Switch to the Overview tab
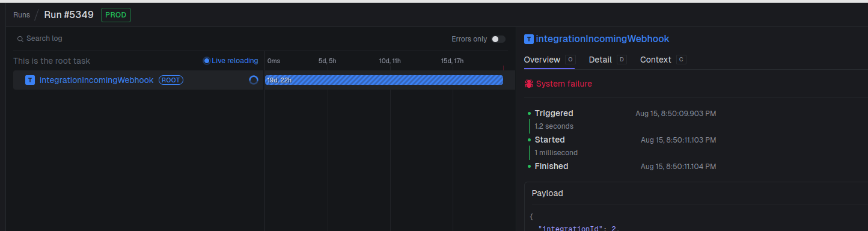 (x=549, y=60)
